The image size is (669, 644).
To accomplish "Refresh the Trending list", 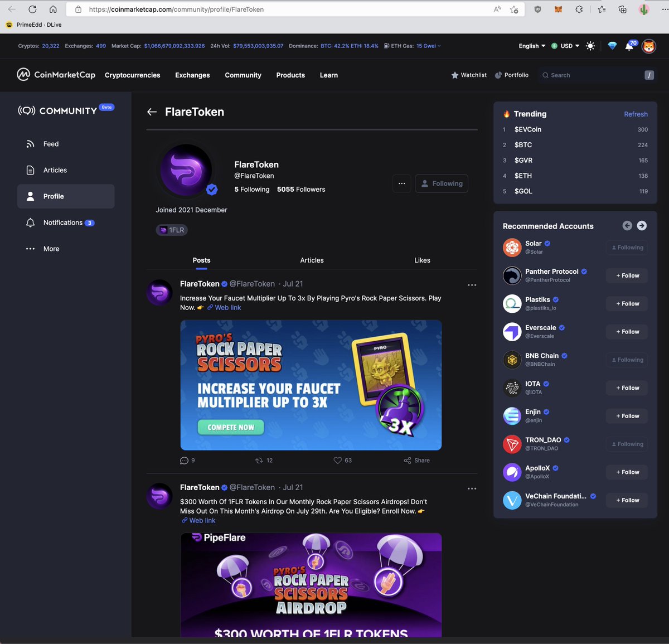I will click(x=636, y=114).
